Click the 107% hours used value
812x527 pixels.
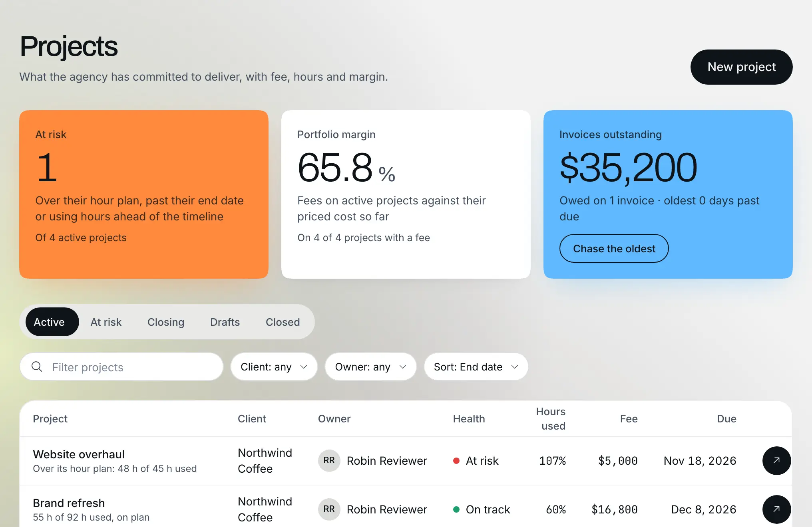click(552, 461)
